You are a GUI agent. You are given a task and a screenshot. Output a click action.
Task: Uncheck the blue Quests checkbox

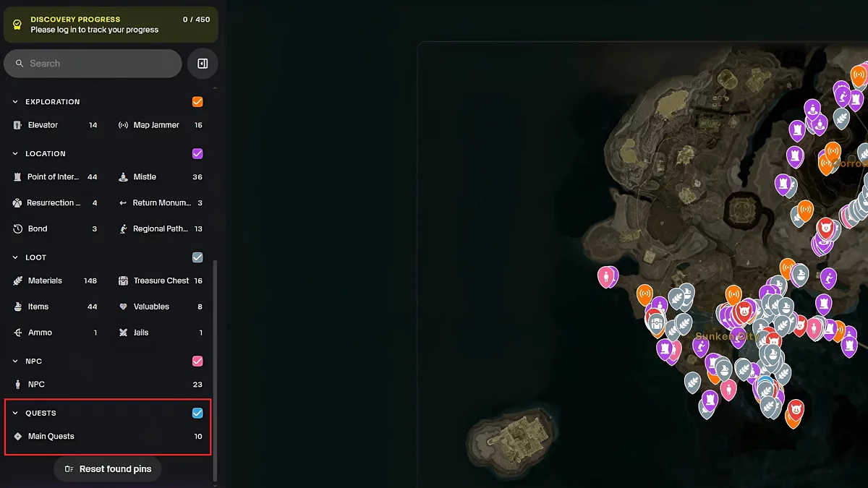coord(197,414)
